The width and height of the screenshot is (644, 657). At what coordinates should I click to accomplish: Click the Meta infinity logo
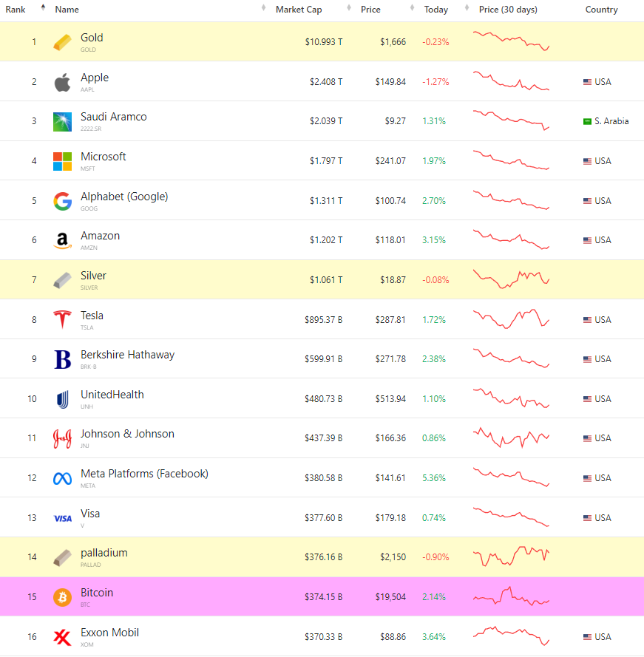click(62, 478)
